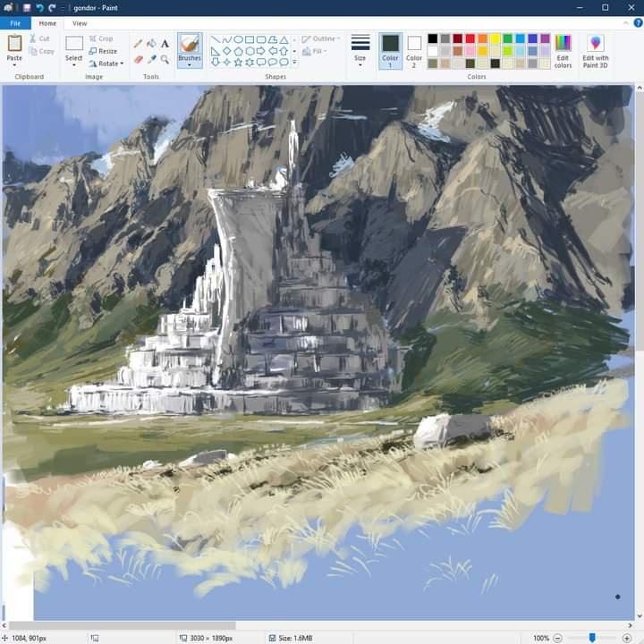This screenshot has height=644, width=644.
Task: Activate the Color 1 selector
Action: pyautogui.click(x=390, y=50)
